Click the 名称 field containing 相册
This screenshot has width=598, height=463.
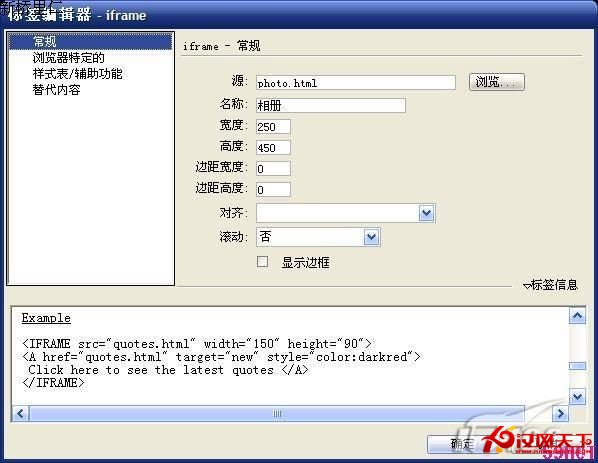pos(331,106)
